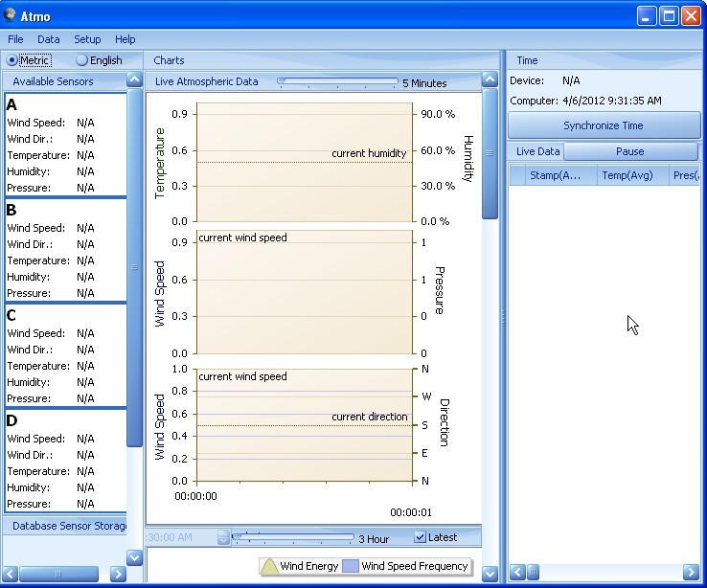This screenshot has height=588, width=707.
Task: Close the Atmo window
Action: (691, 16)
